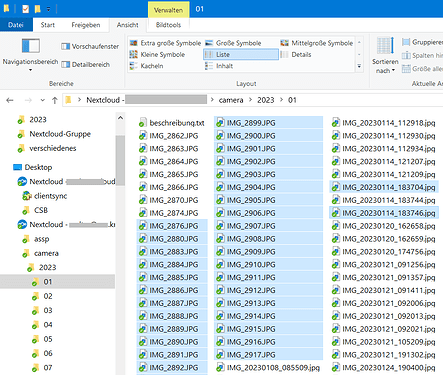
Task: Toggle the Detailbereich pane
Action: point(86,64)
